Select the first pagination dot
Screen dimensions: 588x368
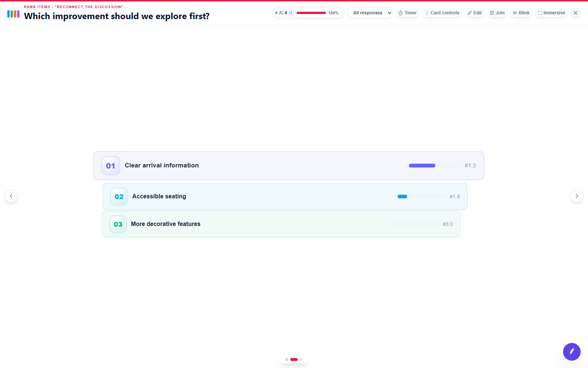(287, 360)
